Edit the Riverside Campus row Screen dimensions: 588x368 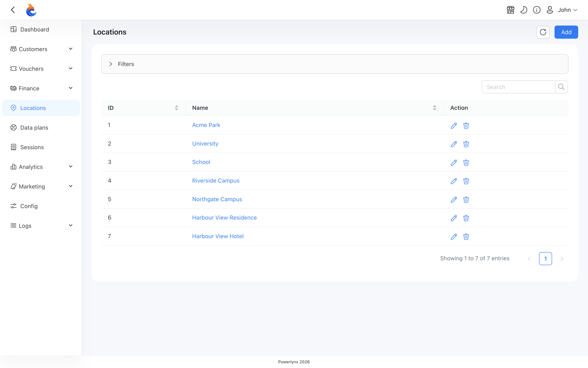454,181
